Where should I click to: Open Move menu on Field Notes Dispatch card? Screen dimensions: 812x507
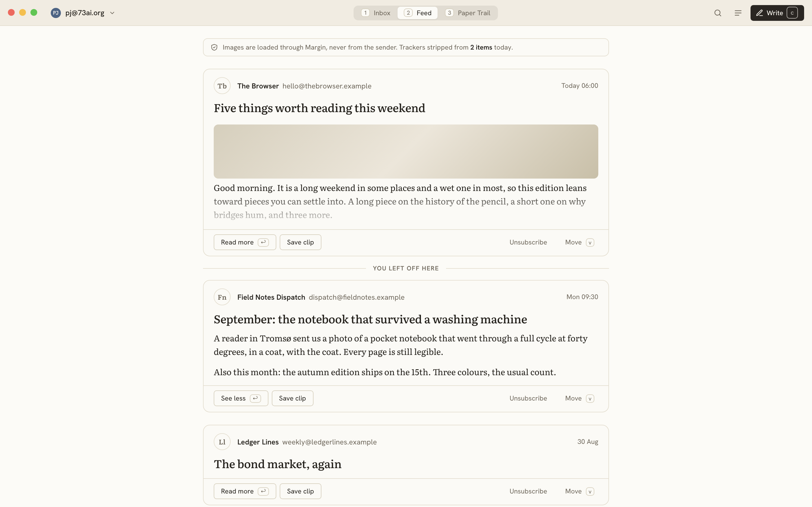click(579, 398)
